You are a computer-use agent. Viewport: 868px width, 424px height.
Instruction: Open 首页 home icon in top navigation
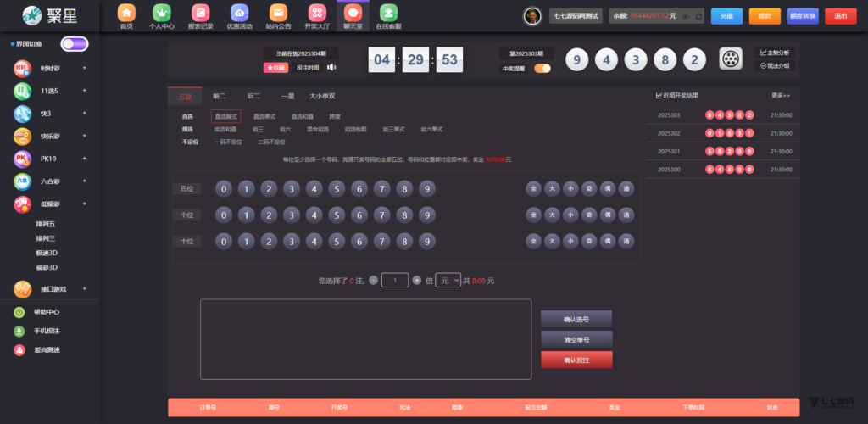tap(126, 14)
